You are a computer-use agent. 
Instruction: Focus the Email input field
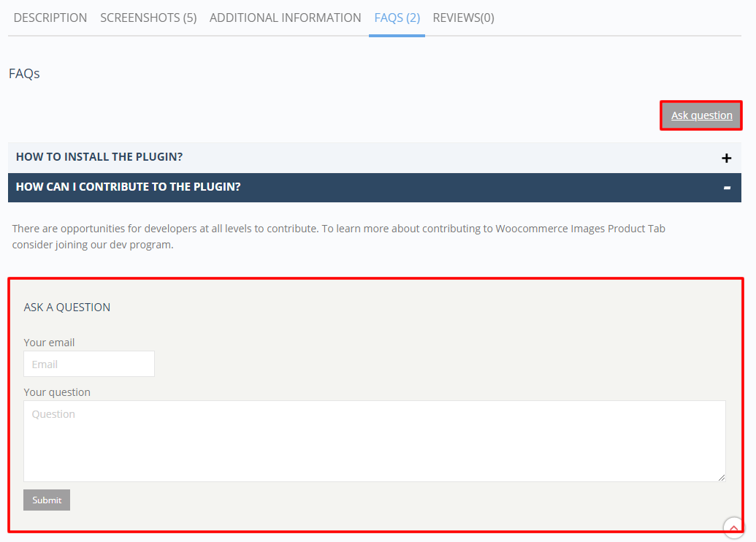(x=89, y=364)
